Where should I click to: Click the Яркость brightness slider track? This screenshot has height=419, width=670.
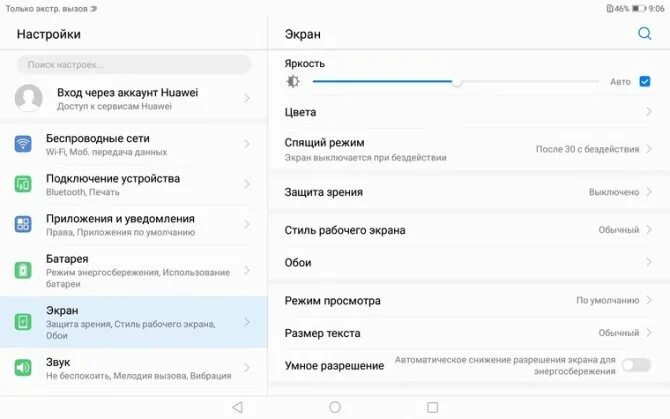pyautogui.click(x=455, y=82)
